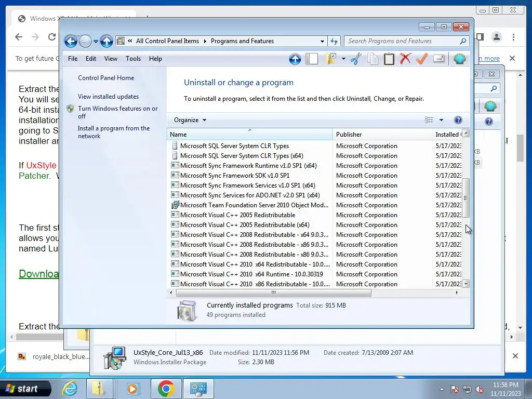
Task: Open the address bar history dropdown
Action: [322, 42]
